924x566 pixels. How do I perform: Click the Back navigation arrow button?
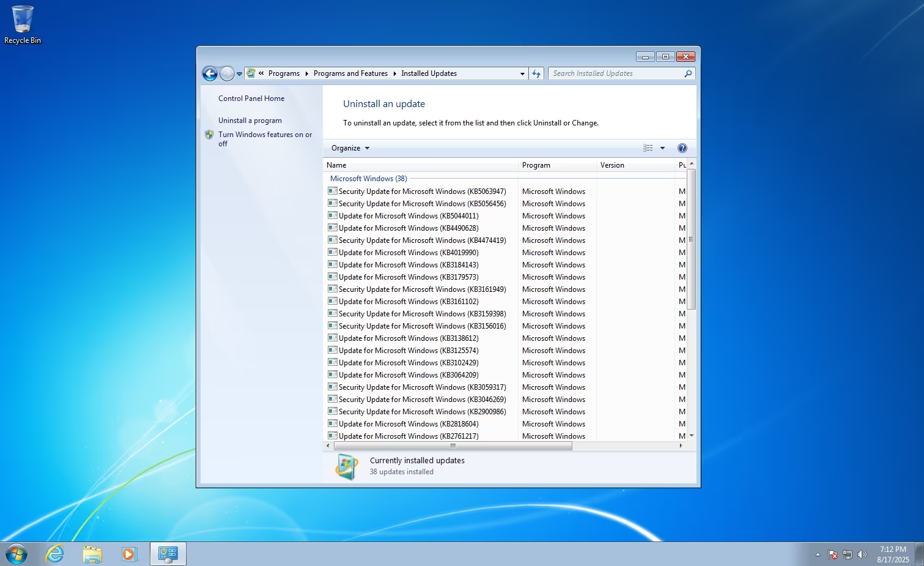pyautogui.click(x=210, y=73)
